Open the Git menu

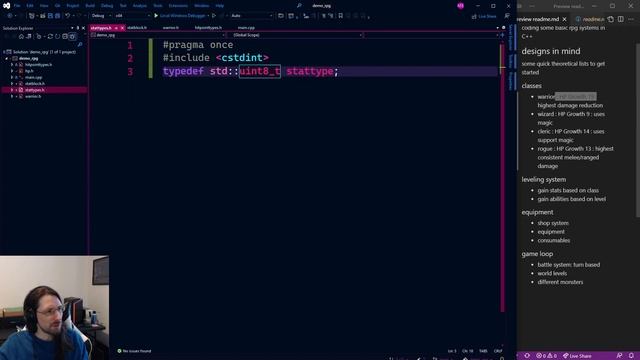[x=57, y=6]
